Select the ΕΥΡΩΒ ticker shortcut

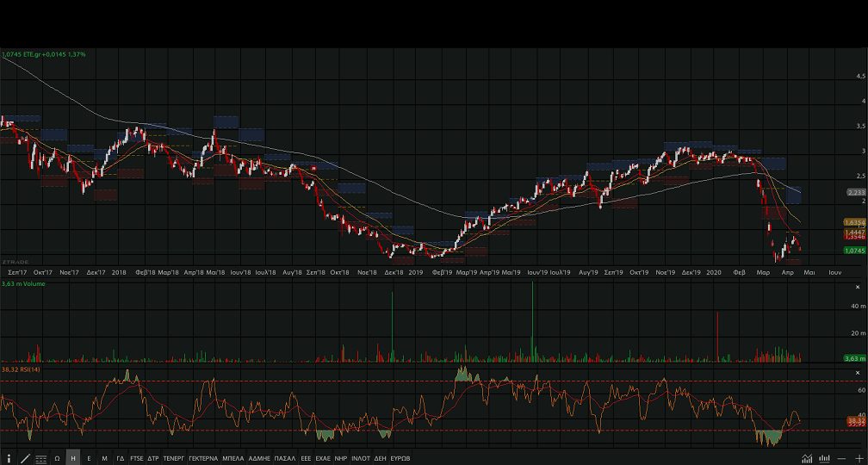pyautogui.click(x=400, y=458)
